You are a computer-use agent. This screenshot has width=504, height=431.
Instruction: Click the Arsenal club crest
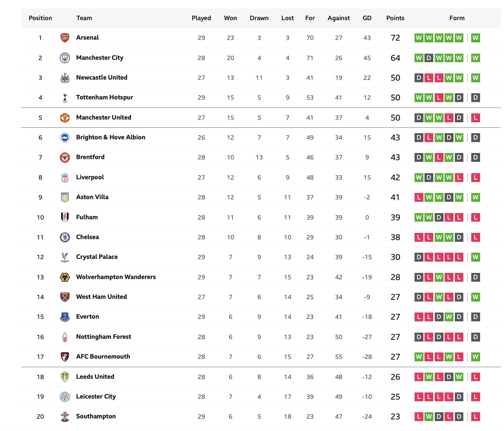pos(65,38)
